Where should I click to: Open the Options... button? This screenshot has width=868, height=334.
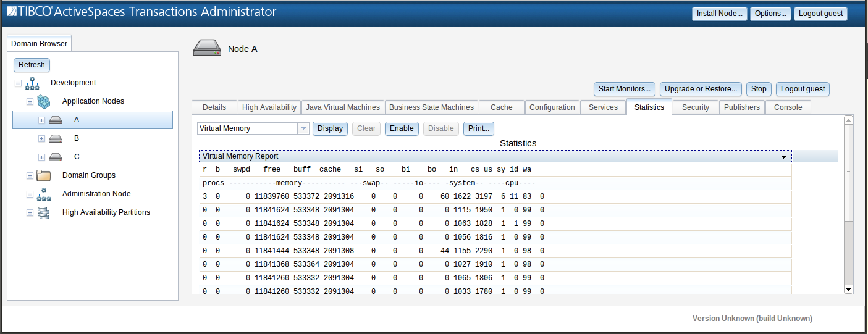pos(770,14)
